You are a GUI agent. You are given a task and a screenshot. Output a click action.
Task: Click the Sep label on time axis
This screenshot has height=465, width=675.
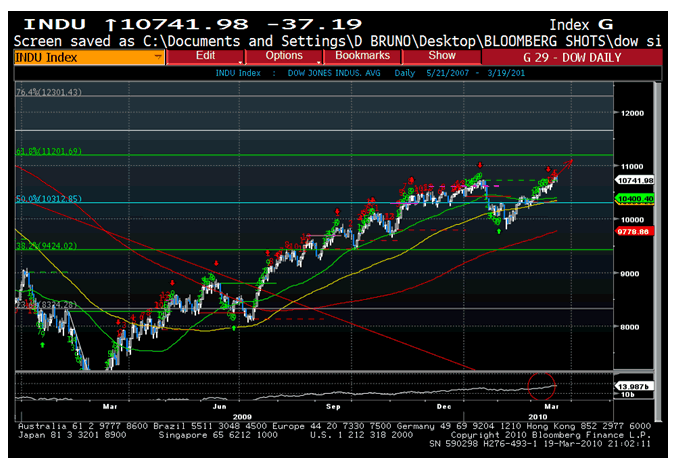(333, 406)
